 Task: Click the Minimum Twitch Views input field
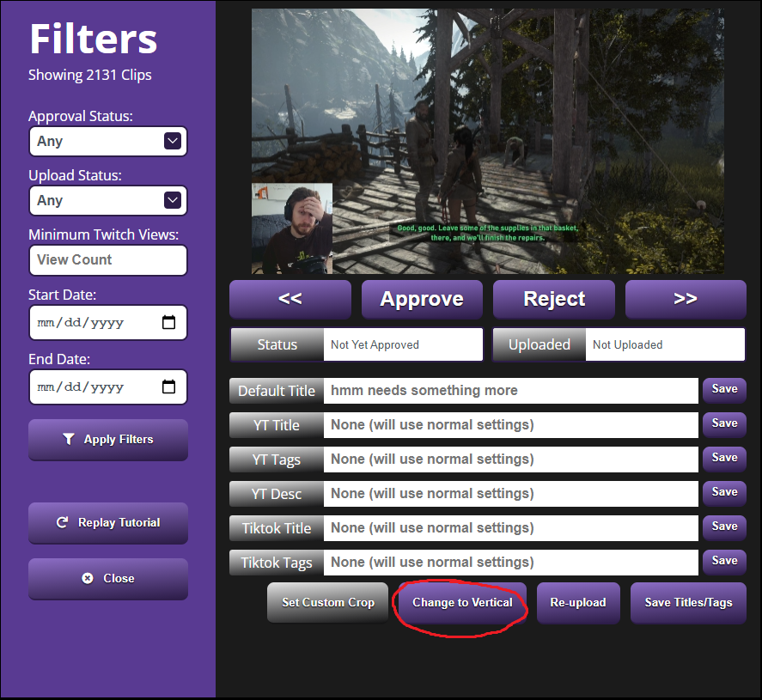108,260
